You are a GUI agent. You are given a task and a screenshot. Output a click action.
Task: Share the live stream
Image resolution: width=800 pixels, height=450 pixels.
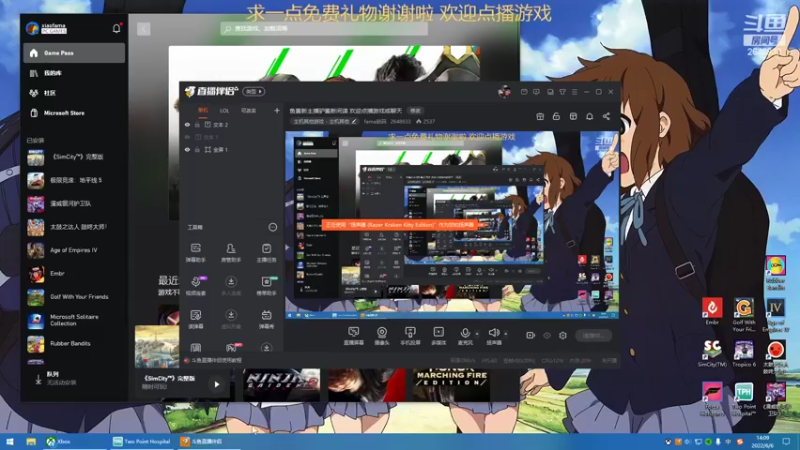point(606,116)
